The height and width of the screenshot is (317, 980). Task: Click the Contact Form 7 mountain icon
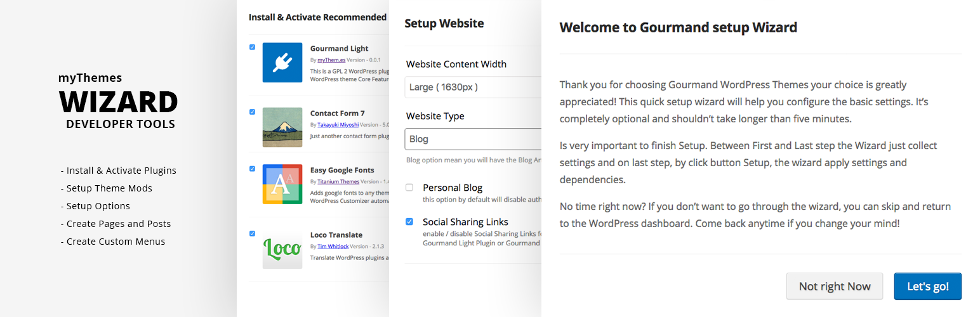(282, 127)
